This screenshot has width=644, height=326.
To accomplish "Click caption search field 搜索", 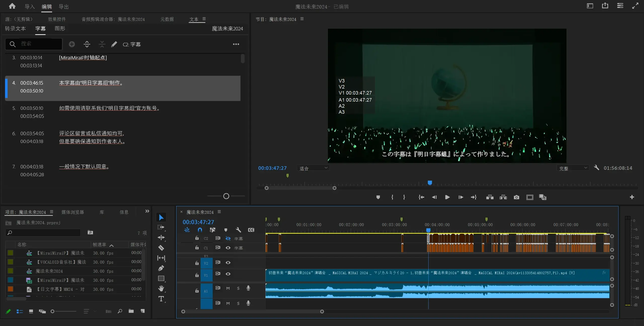I will pyautogui.click(x=34, y=44).
